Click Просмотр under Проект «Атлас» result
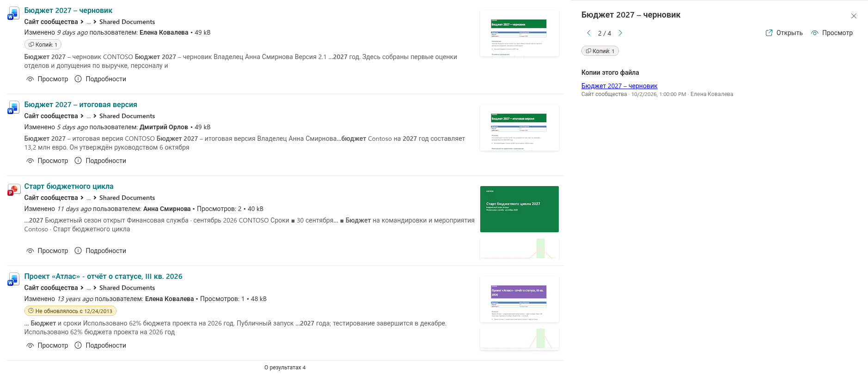 [x=47, y=345]
